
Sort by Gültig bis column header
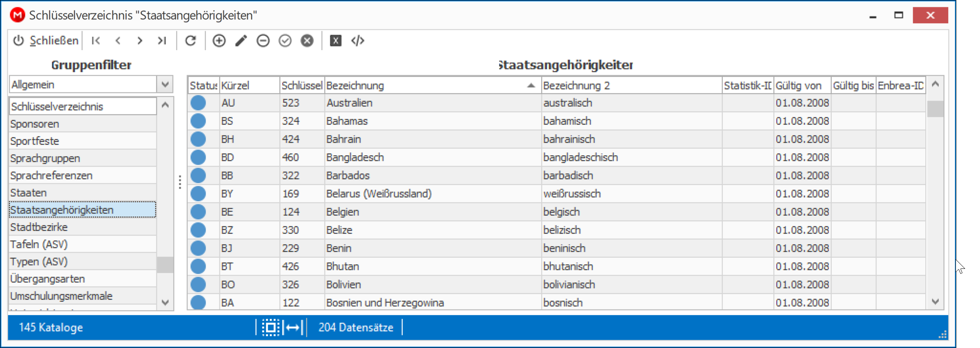point(853,85)
